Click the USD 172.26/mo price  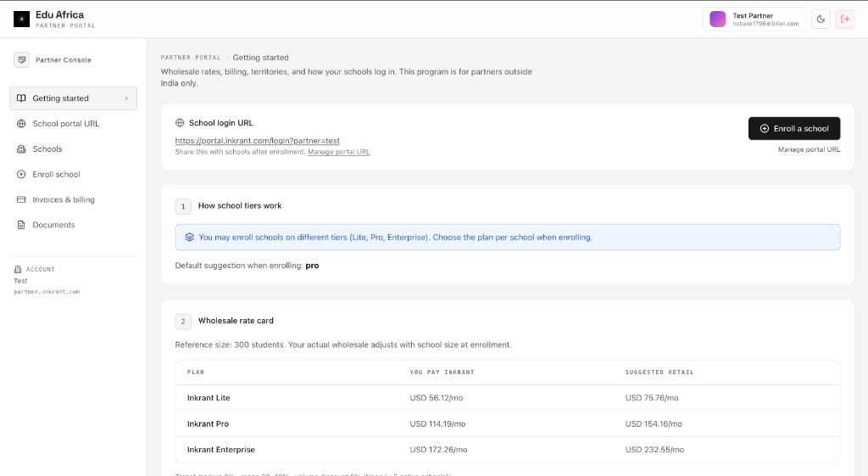point(438,450)
